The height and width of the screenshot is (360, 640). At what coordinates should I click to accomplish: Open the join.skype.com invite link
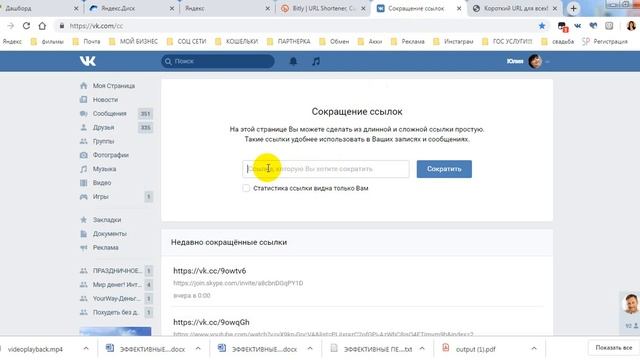click(238, 283)
